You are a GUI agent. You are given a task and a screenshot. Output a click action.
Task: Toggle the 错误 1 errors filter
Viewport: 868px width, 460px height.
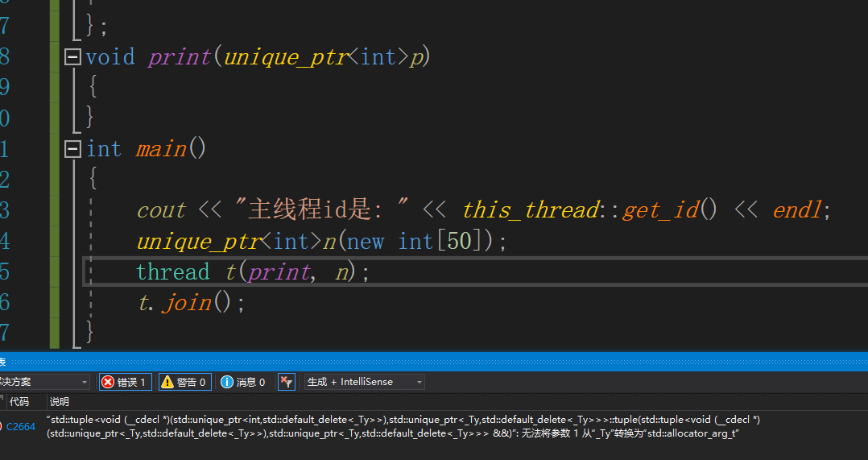[125, 382]
